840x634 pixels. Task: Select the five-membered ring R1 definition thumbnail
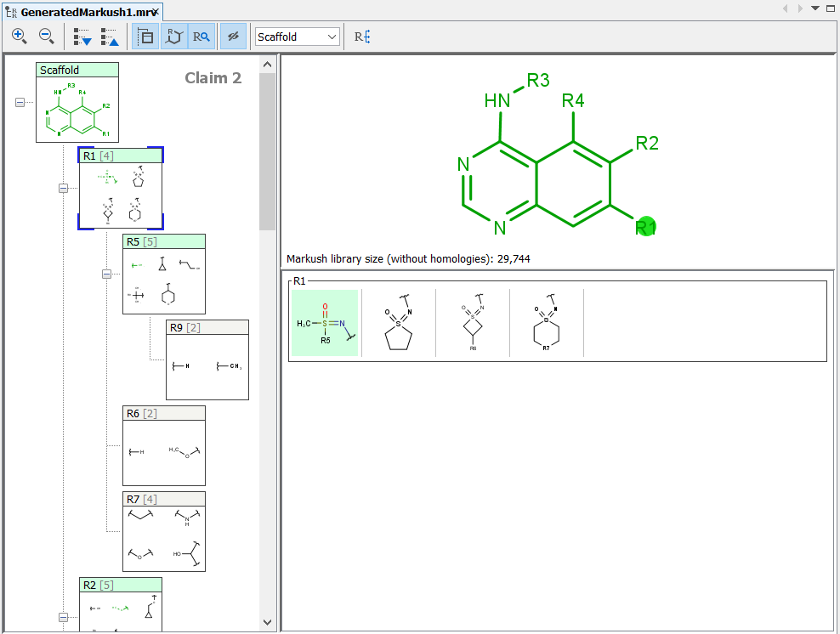coord(398,323)
